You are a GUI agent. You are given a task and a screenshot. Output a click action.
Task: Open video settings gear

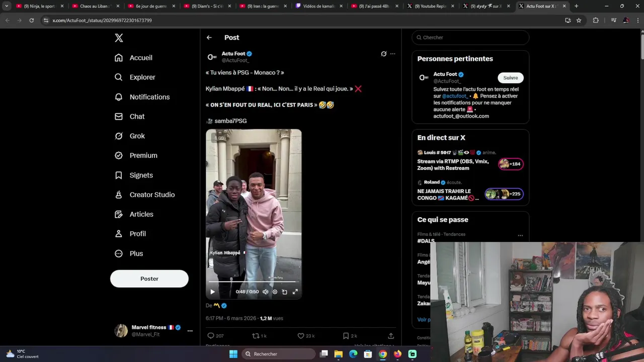pos(275,292)
